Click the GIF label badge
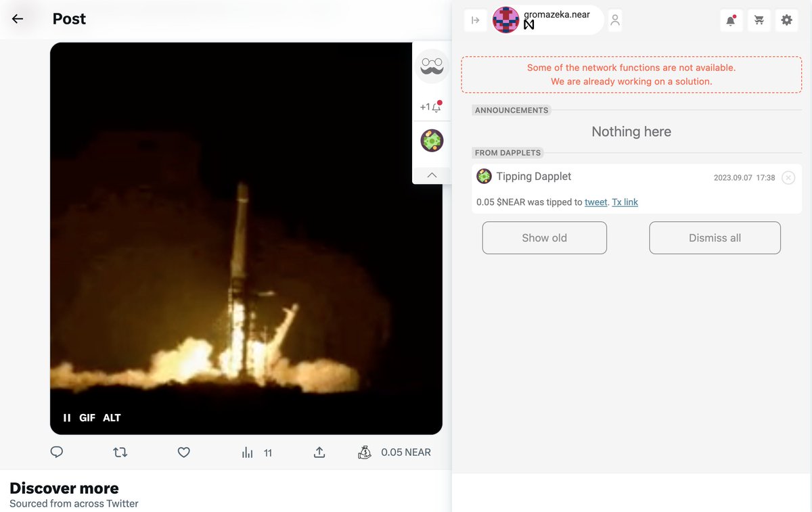The width and height of the screenshot is (812, 512). [87, 418]
